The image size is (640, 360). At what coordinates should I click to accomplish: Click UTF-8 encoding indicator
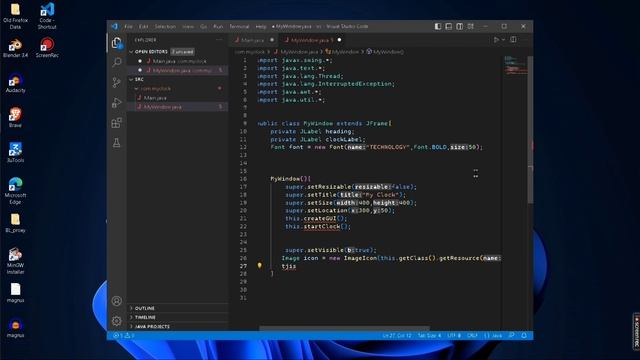[454, 336]
